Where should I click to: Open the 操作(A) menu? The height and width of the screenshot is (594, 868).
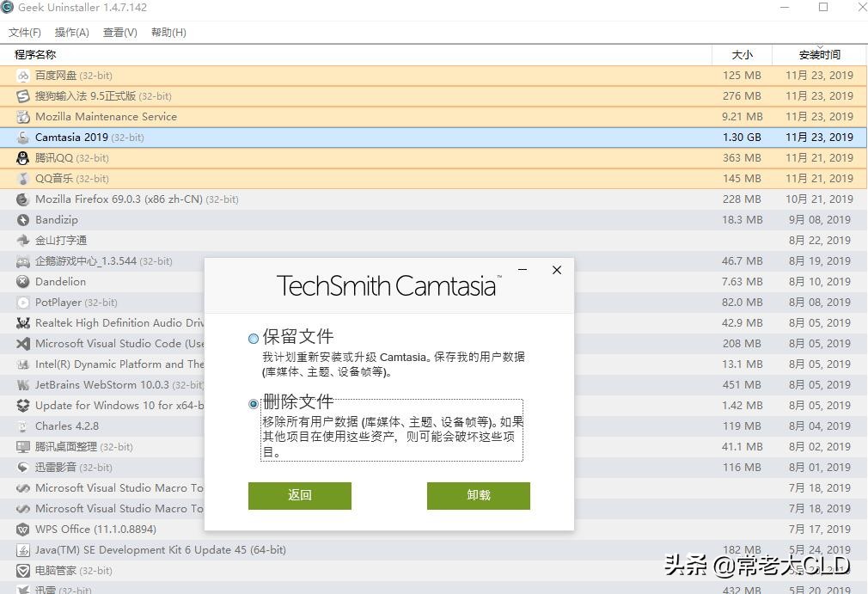72,32
